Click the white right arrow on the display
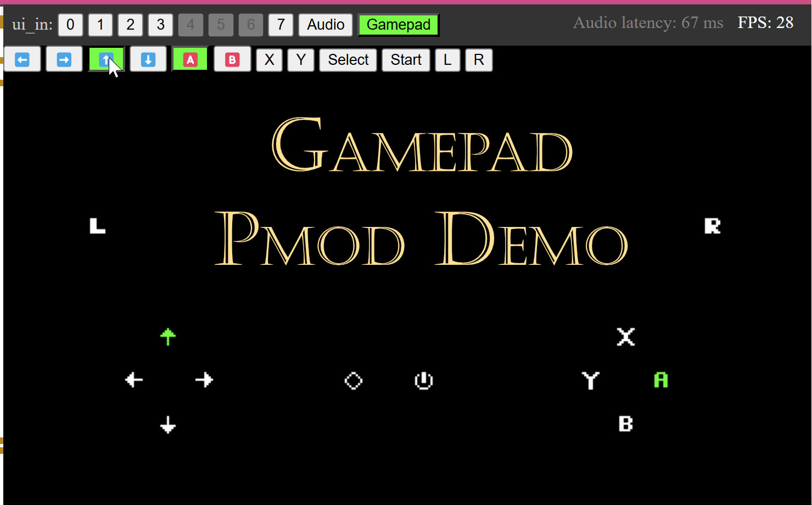Viewport: 812px width, 505px height. point(204,380)
